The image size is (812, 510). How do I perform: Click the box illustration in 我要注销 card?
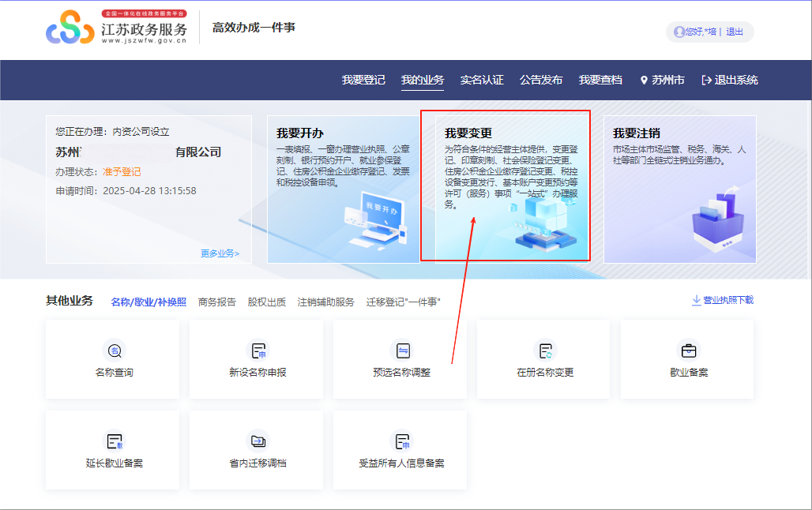click(718, 219)
